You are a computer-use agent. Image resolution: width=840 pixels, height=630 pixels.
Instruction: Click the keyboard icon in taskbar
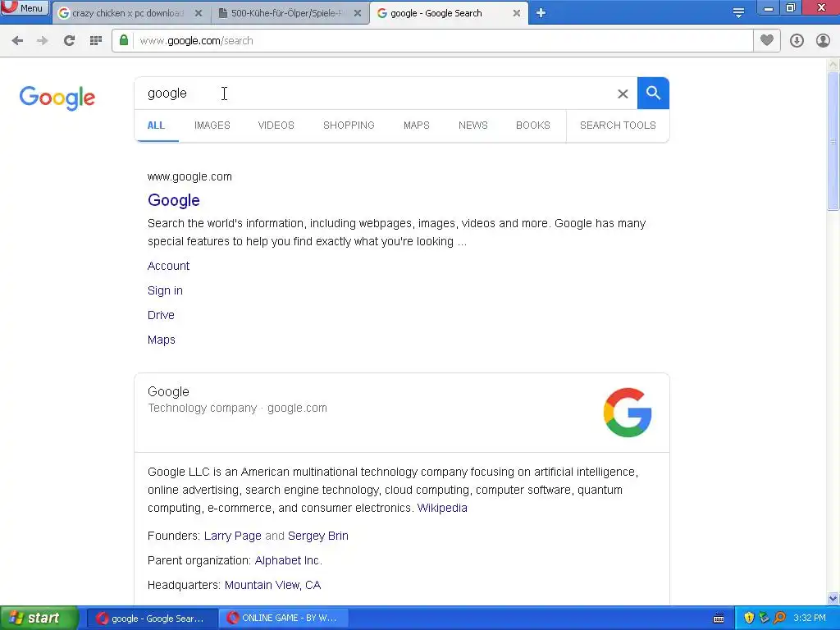pos(719,619)
